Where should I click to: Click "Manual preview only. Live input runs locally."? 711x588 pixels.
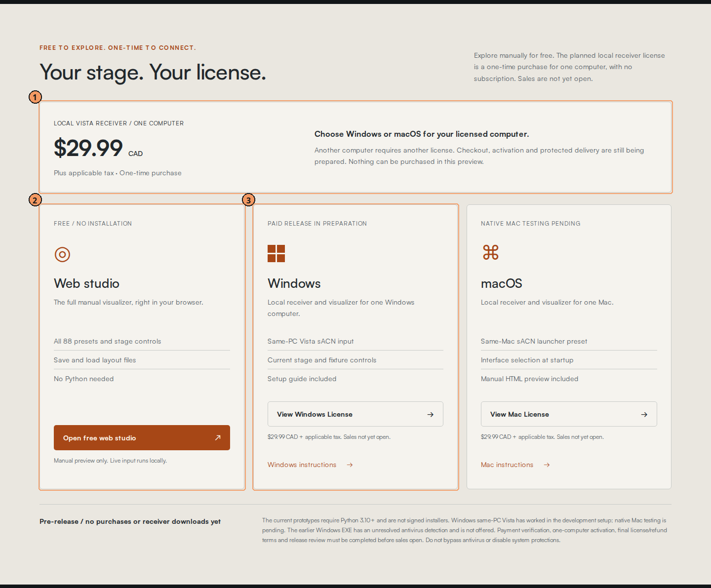tap(111, 461)
